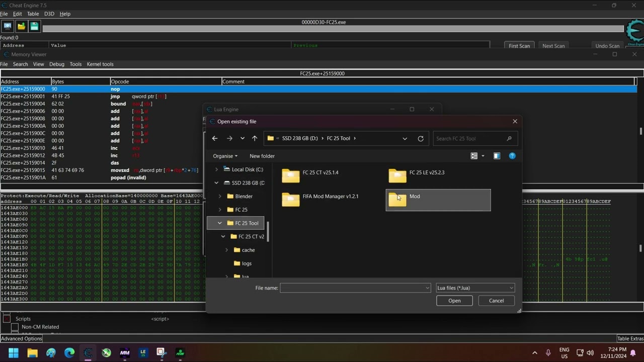This screenshot has width=644, height=362.
Task: Click the Open button in the dialog
Action: coord(454,301)
